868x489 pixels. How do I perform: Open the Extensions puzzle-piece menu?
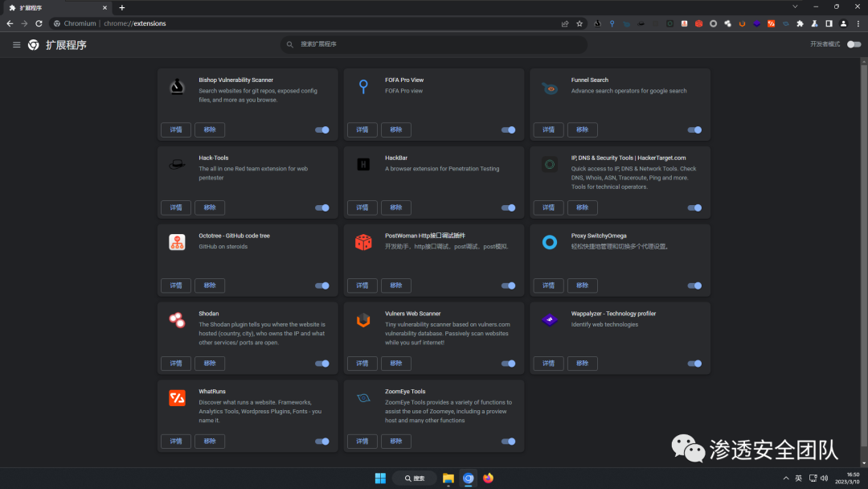pyautogui.click(x=800, y=24)
